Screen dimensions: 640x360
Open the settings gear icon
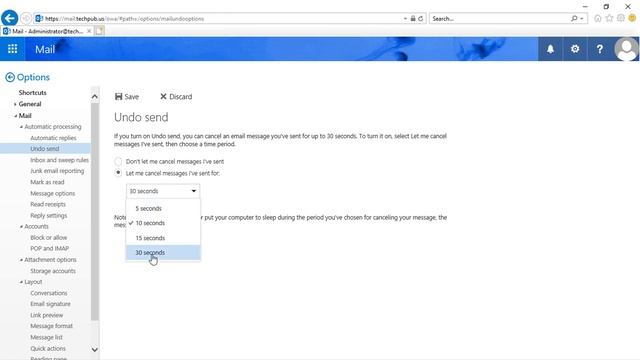(575, 49)
